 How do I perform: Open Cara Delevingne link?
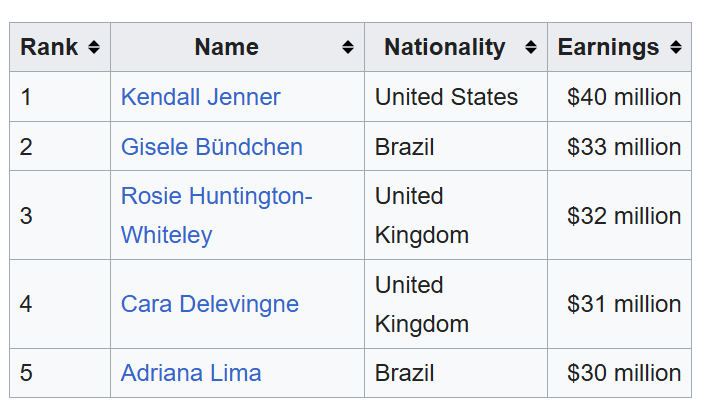coord(210,304)
